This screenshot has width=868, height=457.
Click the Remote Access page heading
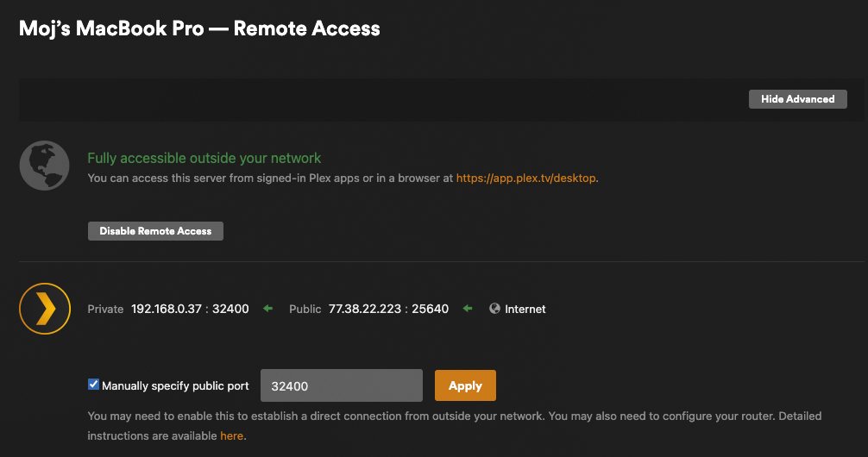point(199,28)
